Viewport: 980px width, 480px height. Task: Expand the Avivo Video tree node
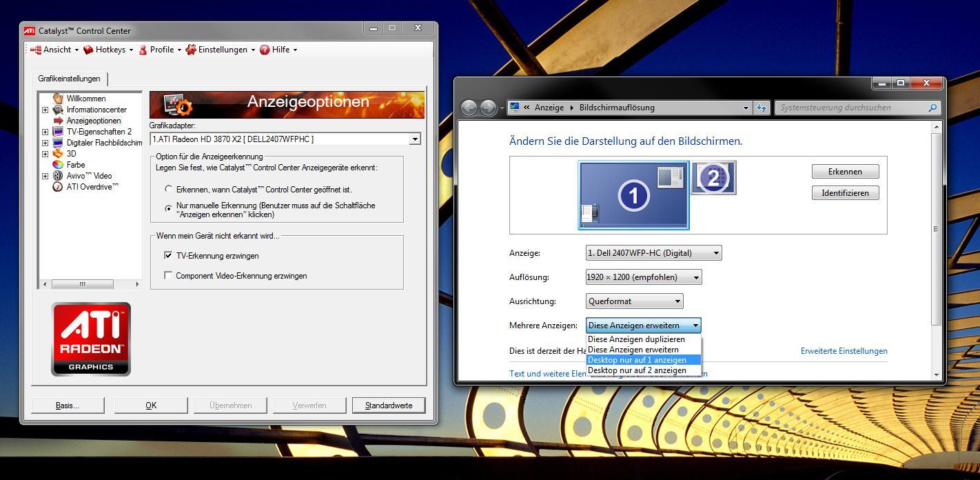(x=45, y=176)
